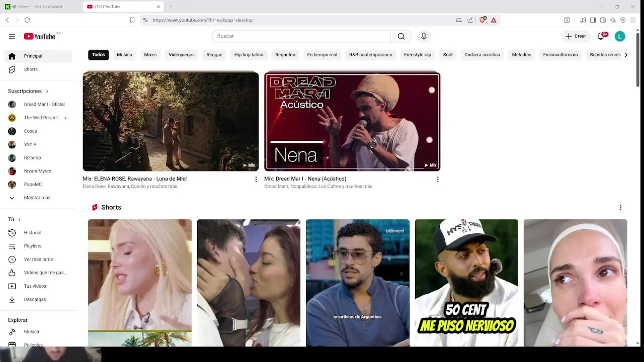Viewport: 644px width, 362px height.
Task: Click the search magnifier button
Action: tap(401, 36)
